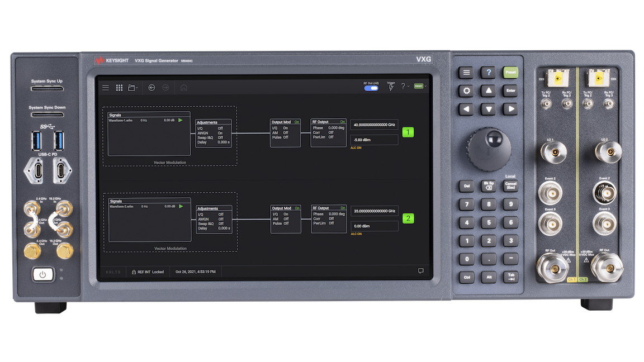Hit keypad number 3
This screenshot has height=362, width=644.
click(511, 241)
